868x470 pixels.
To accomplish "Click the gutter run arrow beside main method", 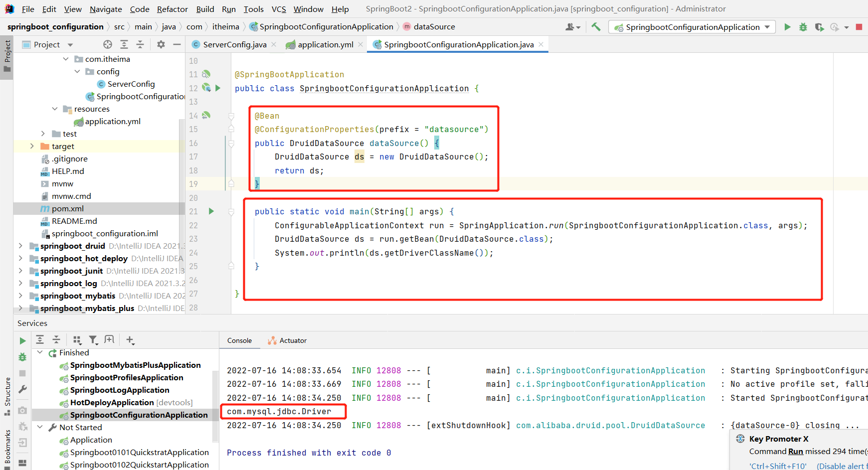I will pos(211,211).
